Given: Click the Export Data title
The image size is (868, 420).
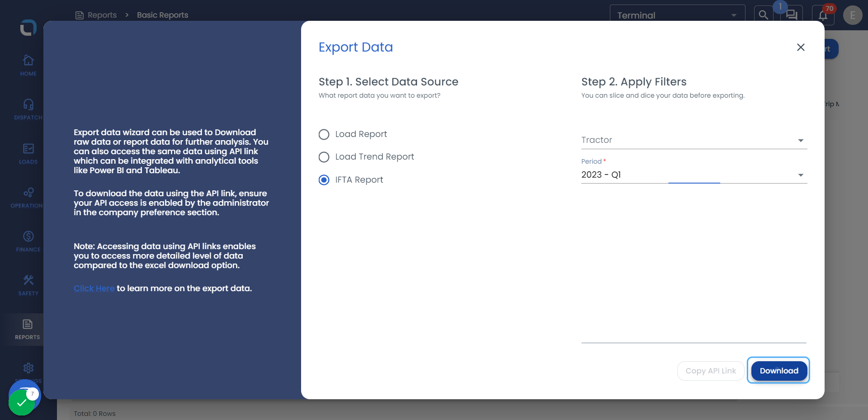Looking at the screenshot, I should click(x=356, y=47).
